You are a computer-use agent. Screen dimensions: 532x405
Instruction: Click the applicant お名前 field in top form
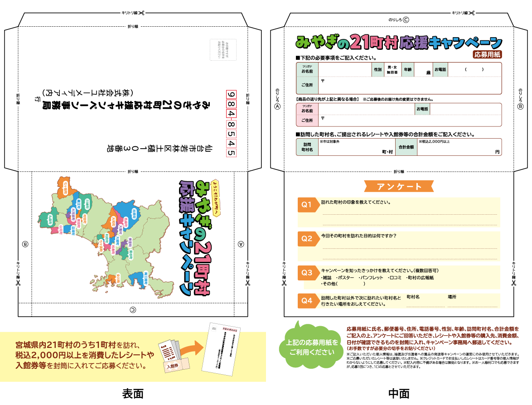(345, 69)
